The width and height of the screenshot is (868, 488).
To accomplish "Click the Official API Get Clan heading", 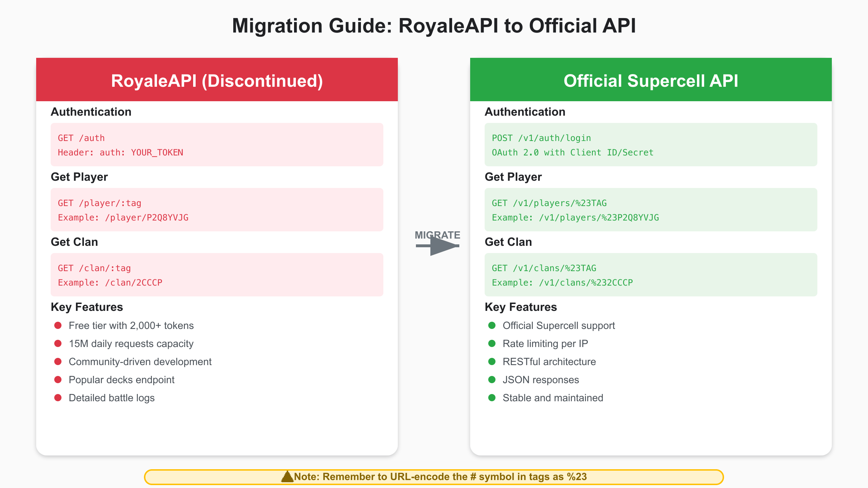I will (508, 242).
